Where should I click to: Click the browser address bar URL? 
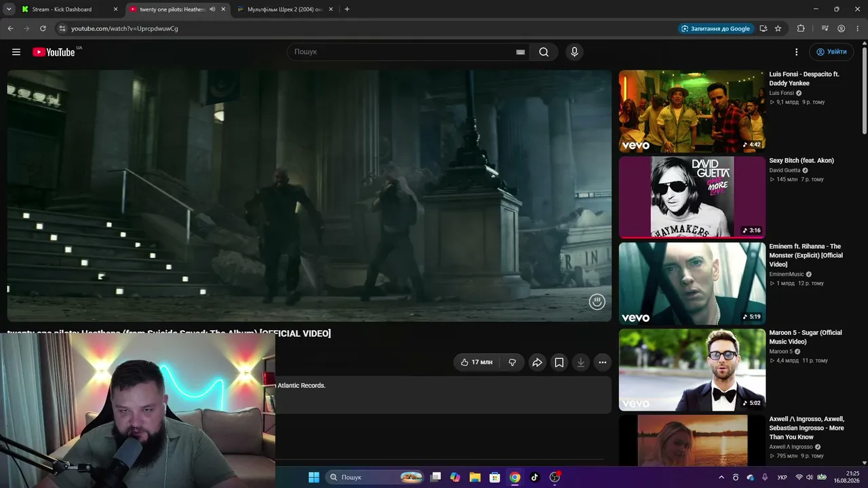click(125, 28)
